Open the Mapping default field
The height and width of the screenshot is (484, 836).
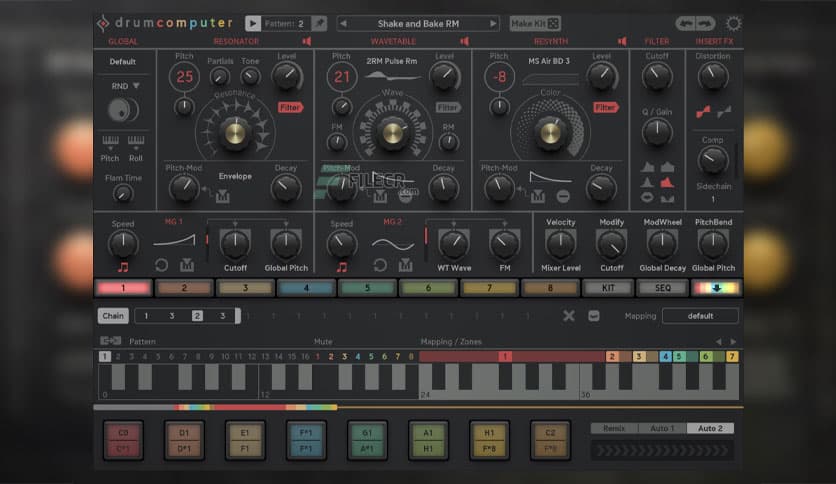[x=700, y=316]
